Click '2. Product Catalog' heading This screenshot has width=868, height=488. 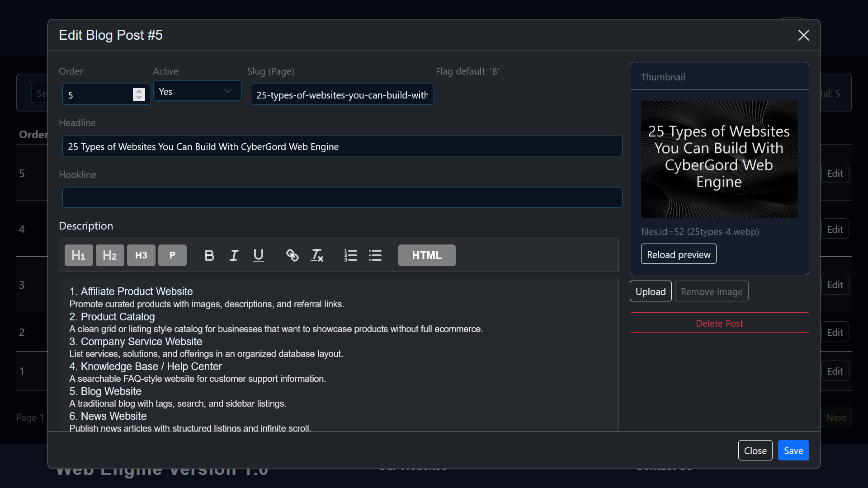pos(112,317)
